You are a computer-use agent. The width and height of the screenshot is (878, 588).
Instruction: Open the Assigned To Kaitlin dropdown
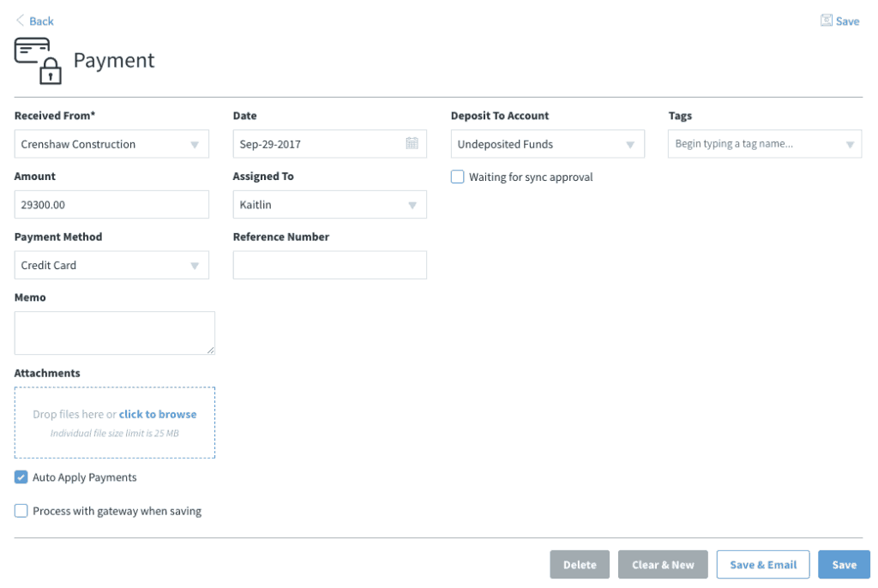[x=330, y=204]
